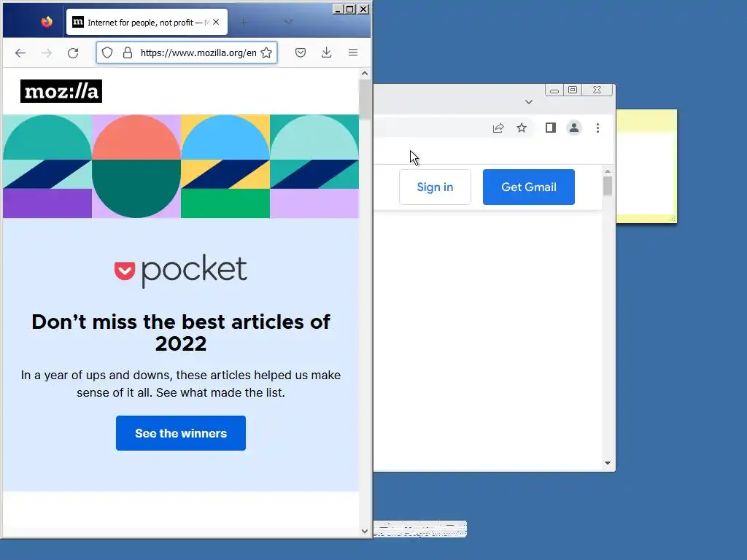
Task: Click the Get Gmail button
Action: [x=528, y=187]
